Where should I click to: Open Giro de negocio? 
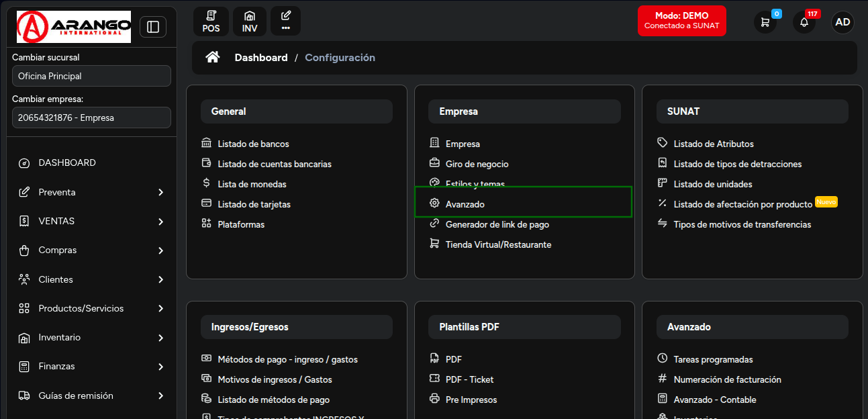[x=477, y=164]
